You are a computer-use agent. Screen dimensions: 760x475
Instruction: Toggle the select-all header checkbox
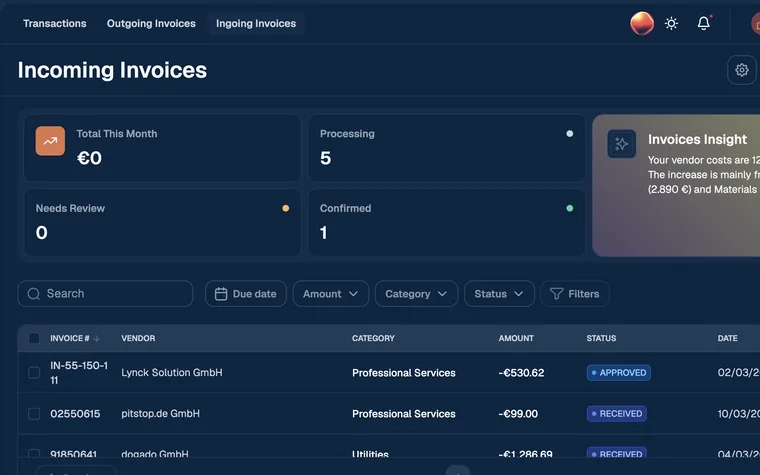pyautogui.click(x=34, y=338)
